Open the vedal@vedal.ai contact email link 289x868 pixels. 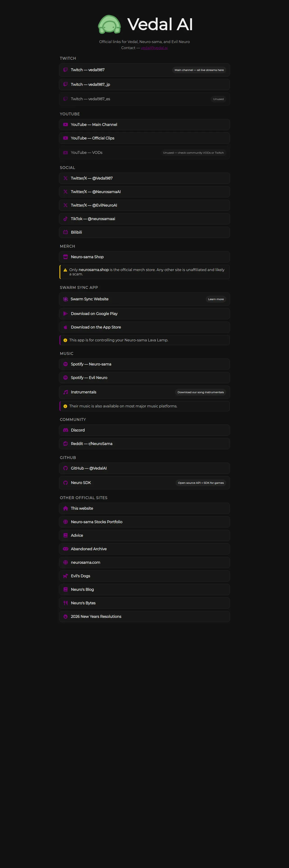pos(154,48)
